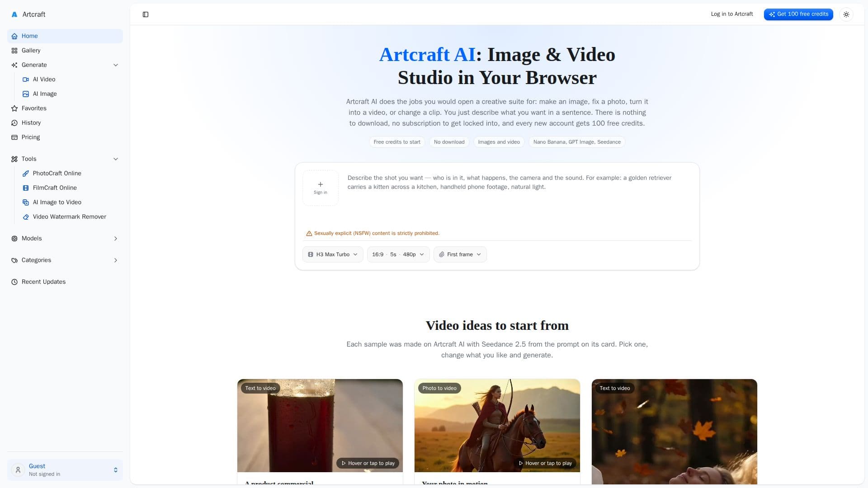Switch the light/dark theme sun icon
Viewport: 868px width, 488px height.
pyautogui.click(x=846, y=14)
